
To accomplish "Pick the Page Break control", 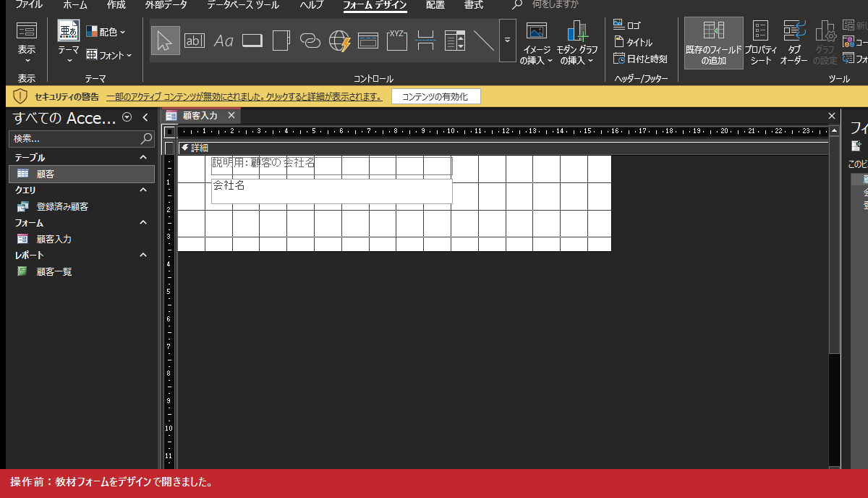I will 426,41.
